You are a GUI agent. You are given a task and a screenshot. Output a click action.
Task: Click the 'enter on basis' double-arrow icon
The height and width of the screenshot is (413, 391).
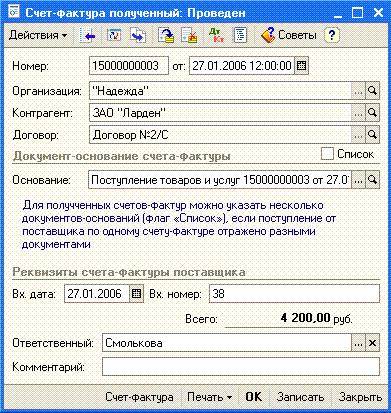pyautogui.click(x=138, y=35)
